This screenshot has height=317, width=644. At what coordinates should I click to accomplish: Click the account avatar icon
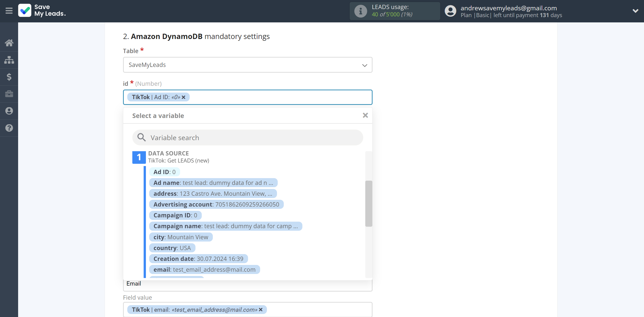[450, 11]
